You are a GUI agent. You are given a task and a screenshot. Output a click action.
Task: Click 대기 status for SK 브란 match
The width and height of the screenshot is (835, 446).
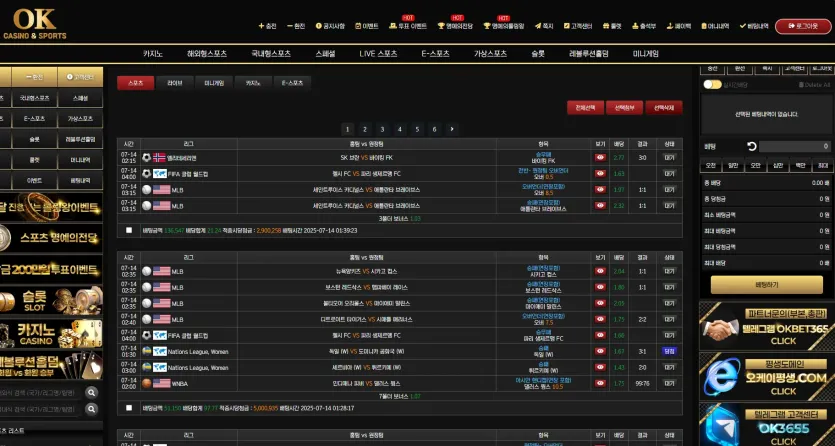coord(669,158)
